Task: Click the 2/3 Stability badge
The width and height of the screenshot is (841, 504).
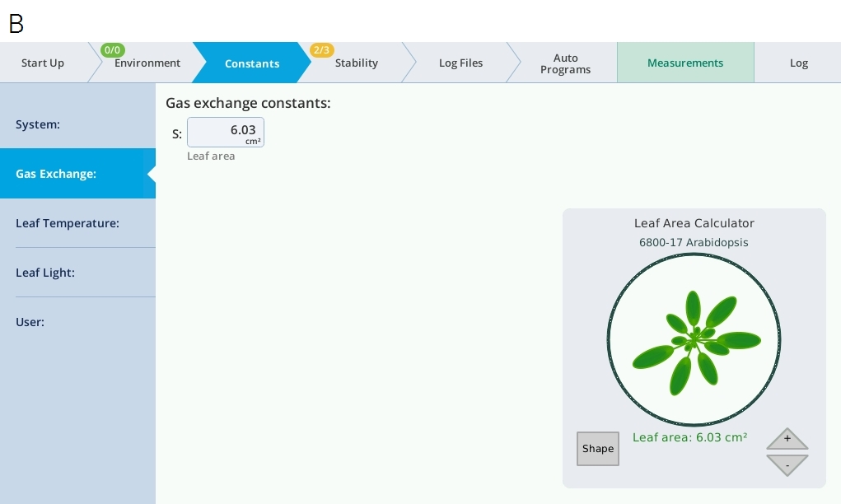Action: coord(322,50)
